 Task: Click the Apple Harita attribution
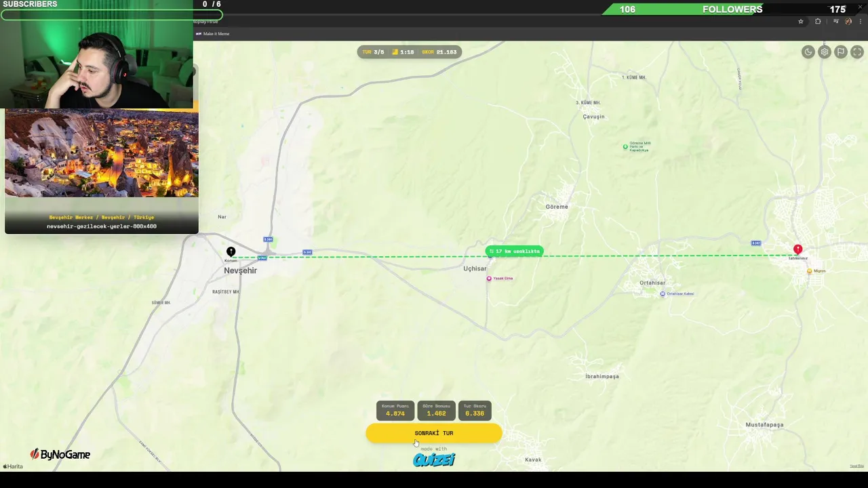[x=13, y=466]
